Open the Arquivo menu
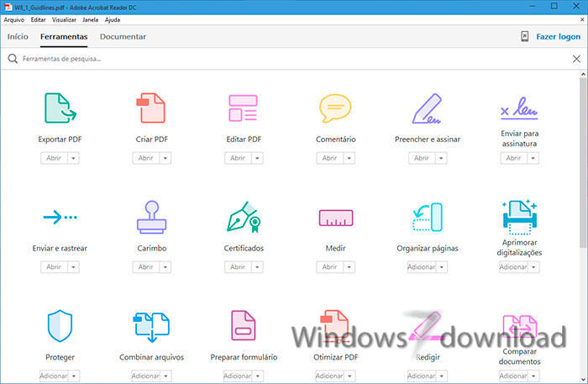This screenshot has width=588, height=384. point(14,20)
